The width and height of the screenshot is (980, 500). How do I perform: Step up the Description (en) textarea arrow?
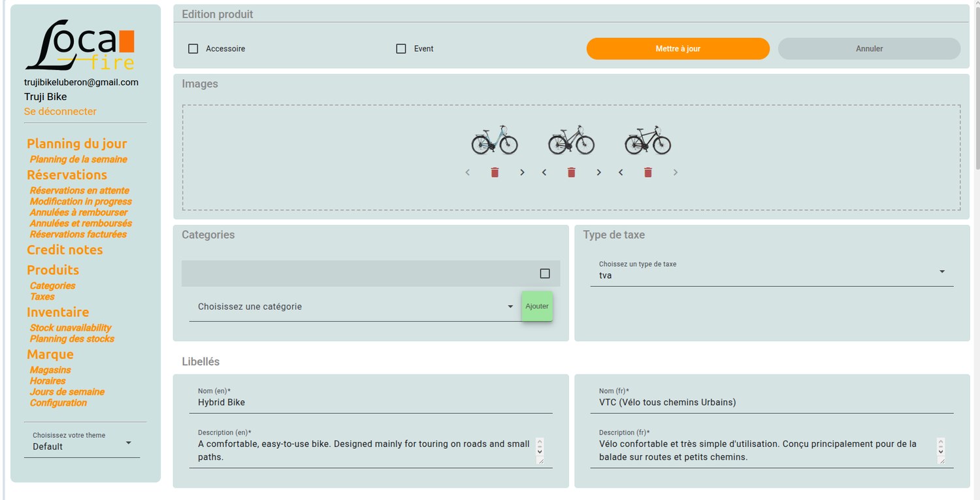[540, 442]
